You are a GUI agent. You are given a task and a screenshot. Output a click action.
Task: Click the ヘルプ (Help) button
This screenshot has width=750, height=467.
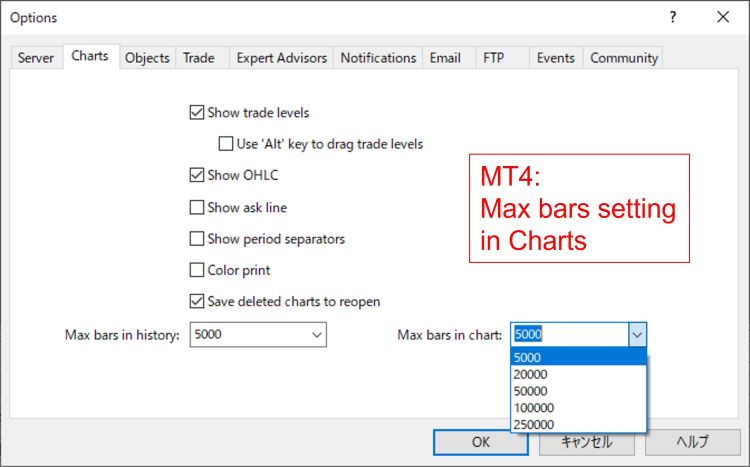tap(693, 442)
